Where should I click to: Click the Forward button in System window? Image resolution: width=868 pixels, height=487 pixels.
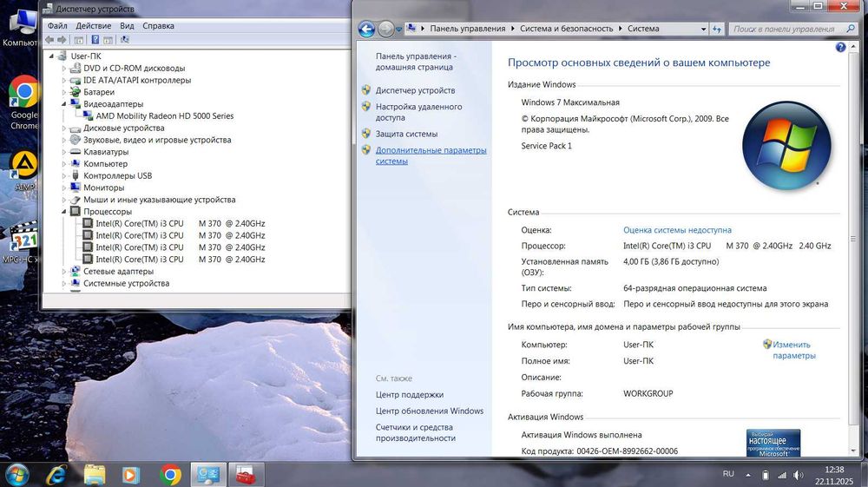pos(386,29)
